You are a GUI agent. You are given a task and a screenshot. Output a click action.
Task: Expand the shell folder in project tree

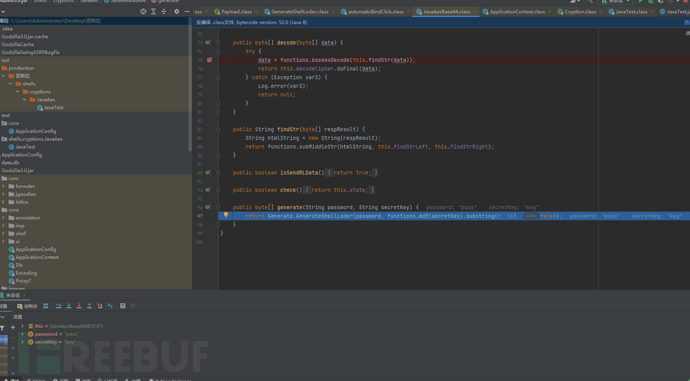(4, 234)
